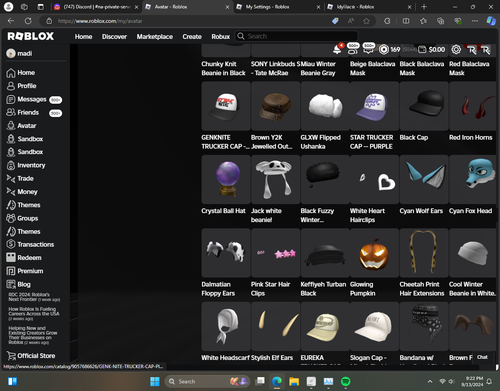Switch to My Settings - Roblox tab

tap(278, 7)
